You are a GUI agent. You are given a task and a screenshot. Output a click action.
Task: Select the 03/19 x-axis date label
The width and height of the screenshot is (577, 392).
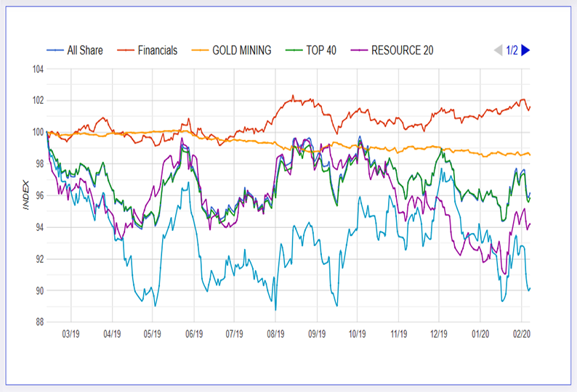click(x=71, y=335)
